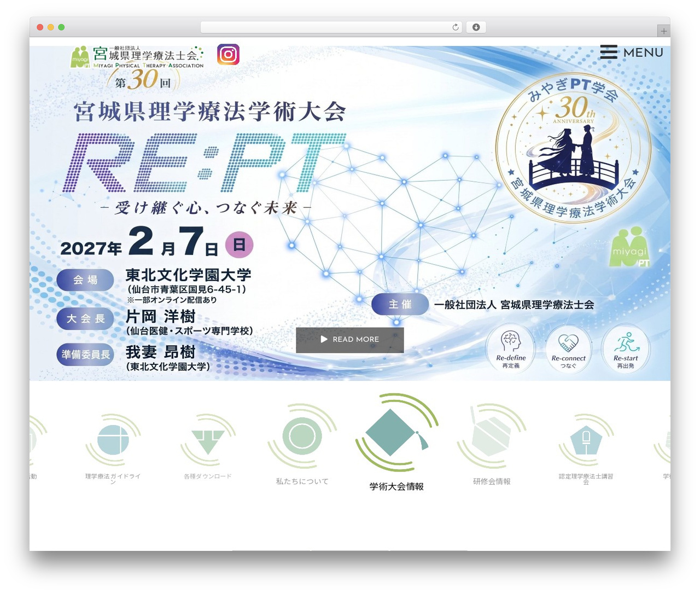This screenshot has width=700, height=593.
Task: Open the Instagram icon link
Action: (x=228, y=54)
